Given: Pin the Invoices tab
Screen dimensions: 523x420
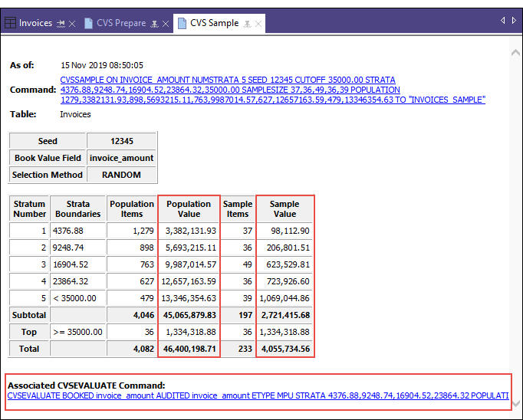Looking at the screenshot, I should [x=61, y=24].
